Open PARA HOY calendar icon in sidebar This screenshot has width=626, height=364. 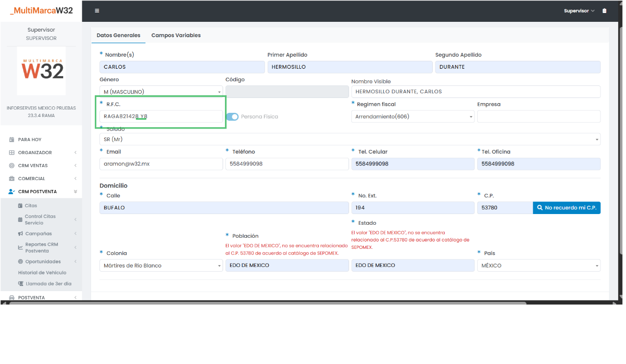coord(12,140)
